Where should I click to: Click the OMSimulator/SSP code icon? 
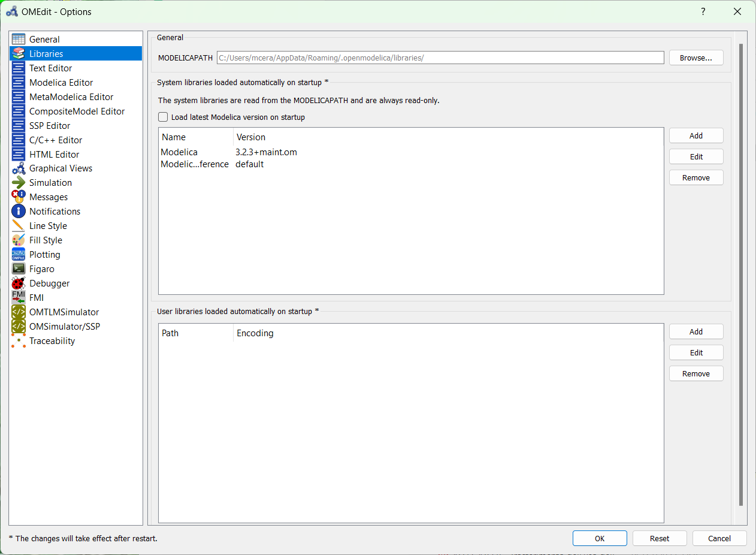pos(19,327)
